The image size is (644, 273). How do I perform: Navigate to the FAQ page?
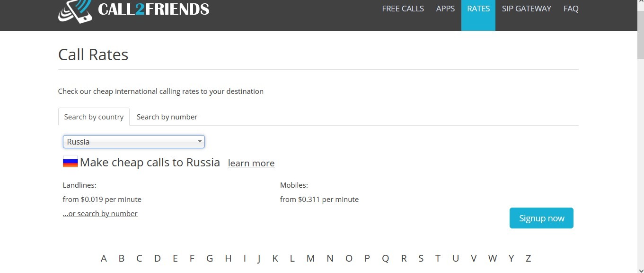[571, 9]
